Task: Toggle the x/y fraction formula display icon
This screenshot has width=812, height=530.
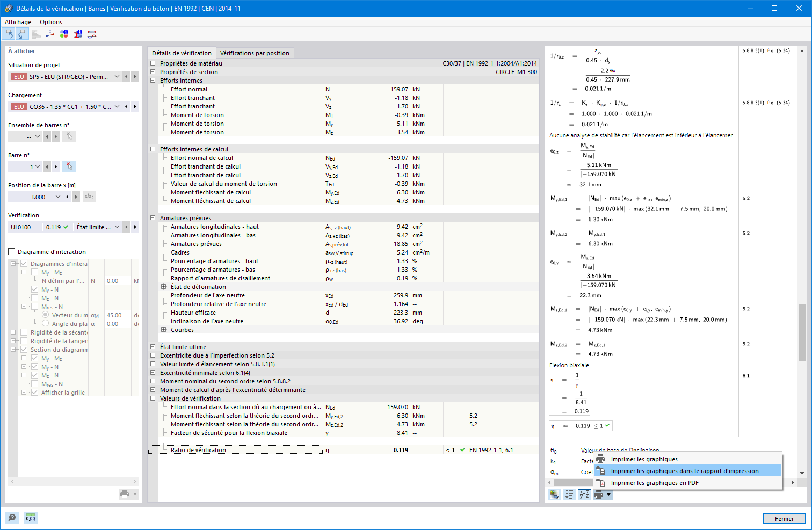Action: (584, 495)
